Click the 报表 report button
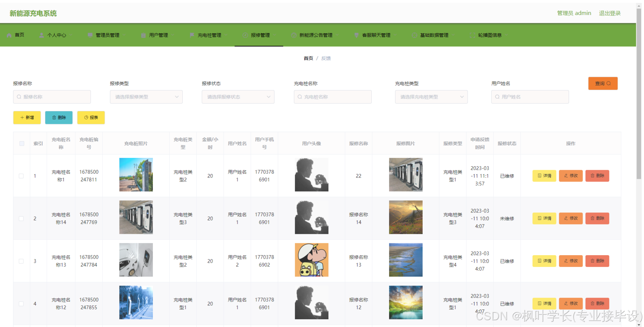 [x=91, y=117]
